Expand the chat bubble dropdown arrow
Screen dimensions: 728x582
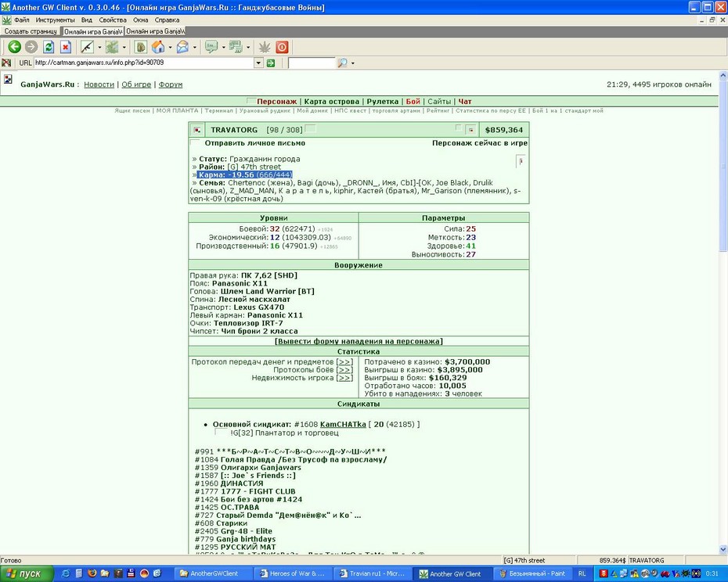pyautogui.click(x=223, y=48)
